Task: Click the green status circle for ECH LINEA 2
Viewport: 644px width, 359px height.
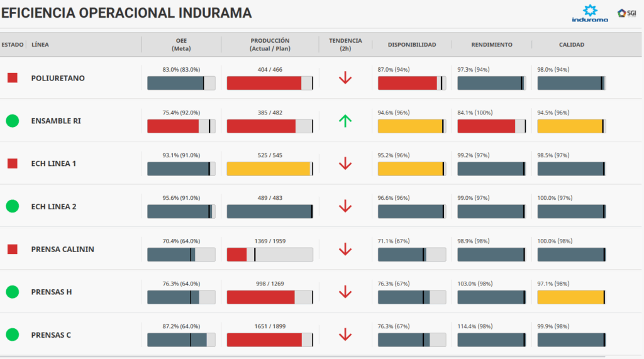Action: tap(12, 206)
